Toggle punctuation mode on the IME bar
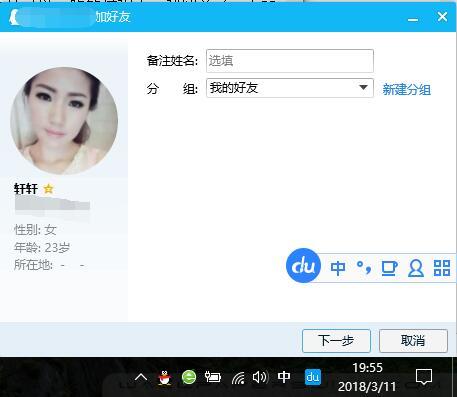The height and width of the screenshot is (397, 457). pyautogui.click(x=364, y=268)
